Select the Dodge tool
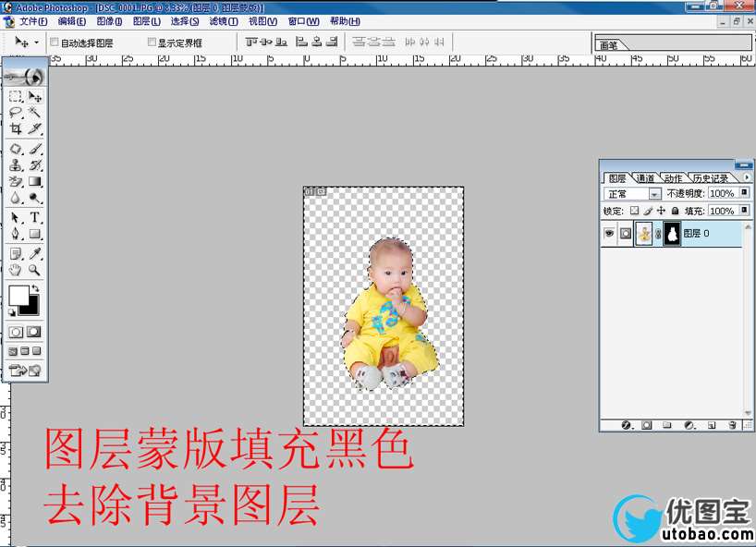Screen dimensions: 756x547 coord(34,198)
